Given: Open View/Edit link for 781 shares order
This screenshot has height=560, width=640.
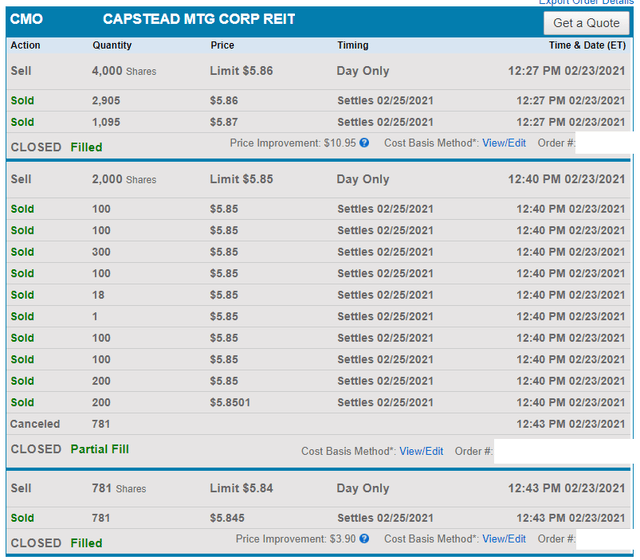Looking at the screenshot, I should click(504, 539).
